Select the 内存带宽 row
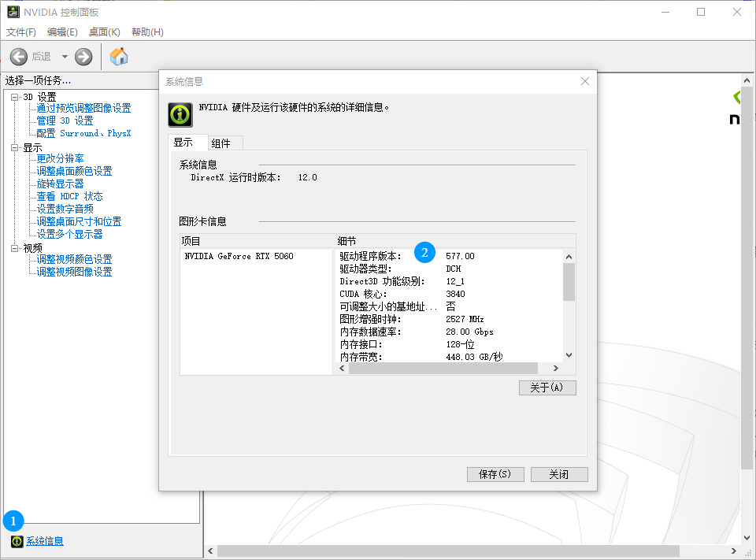756x560 pixels. tap(448, 357)
